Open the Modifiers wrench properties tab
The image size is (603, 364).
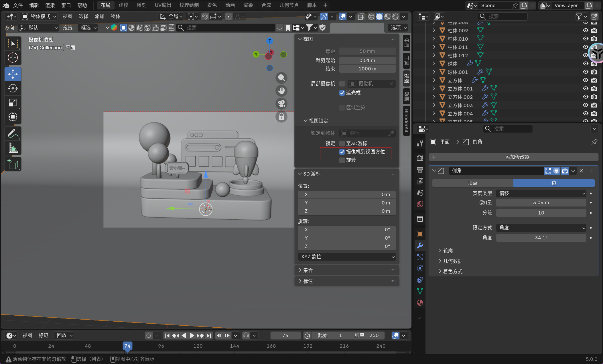tap(420, 245)
